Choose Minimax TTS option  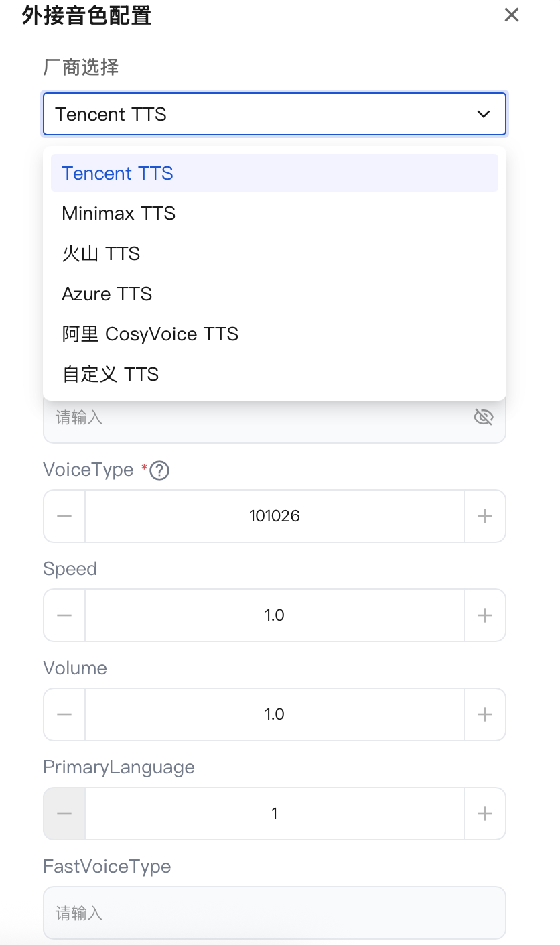point(119,213)
